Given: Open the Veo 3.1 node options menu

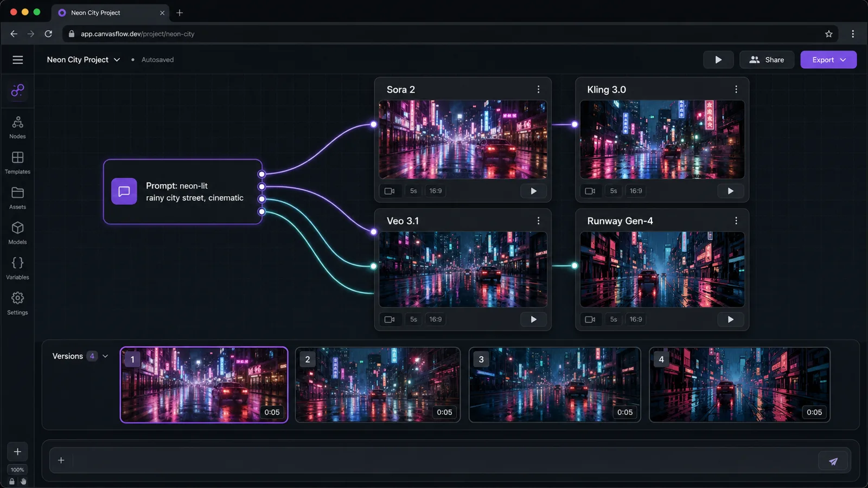Looking at the screenshot, I should click(x=538, y=221).
